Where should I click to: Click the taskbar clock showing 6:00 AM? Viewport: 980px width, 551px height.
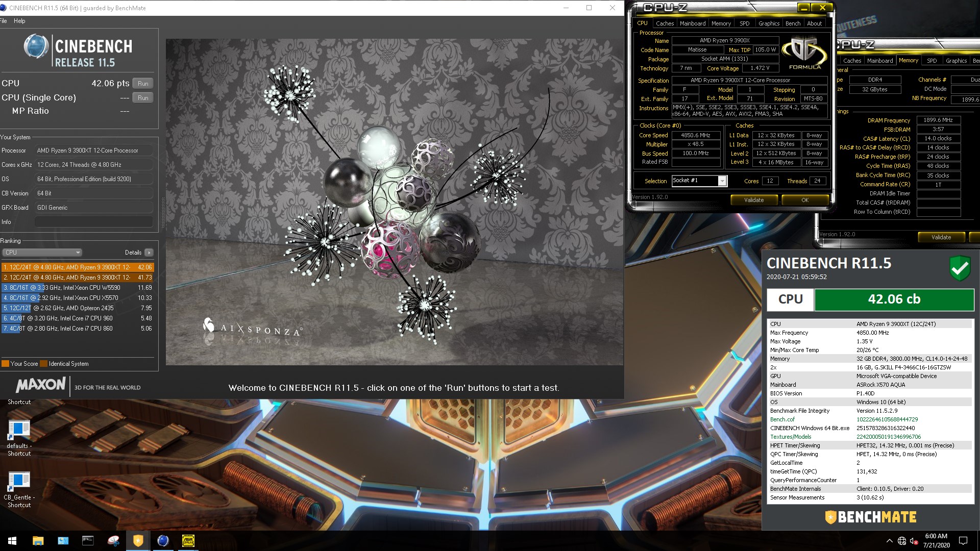(x=936, y=541)
